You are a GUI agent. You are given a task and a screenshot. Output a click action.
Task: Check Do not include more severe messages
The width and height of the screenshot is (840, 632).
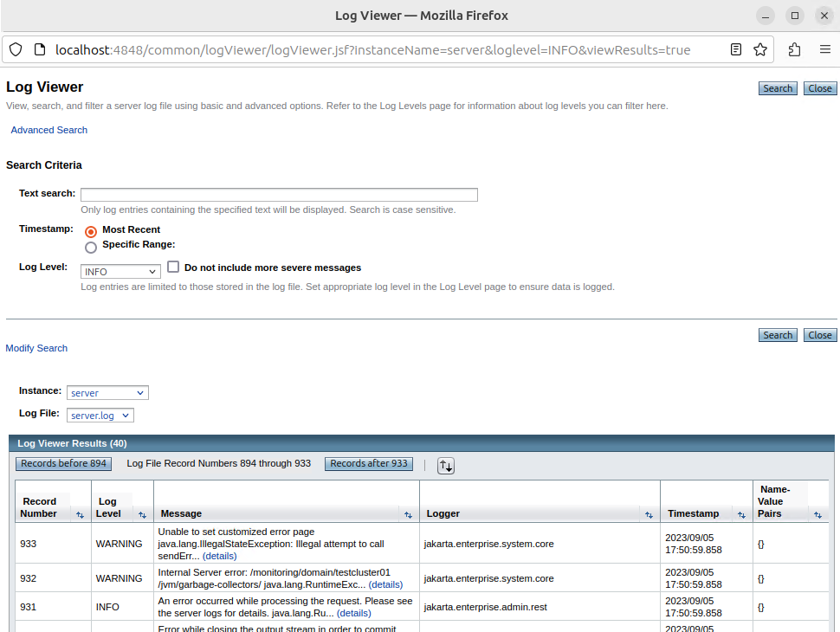[173, 267]
